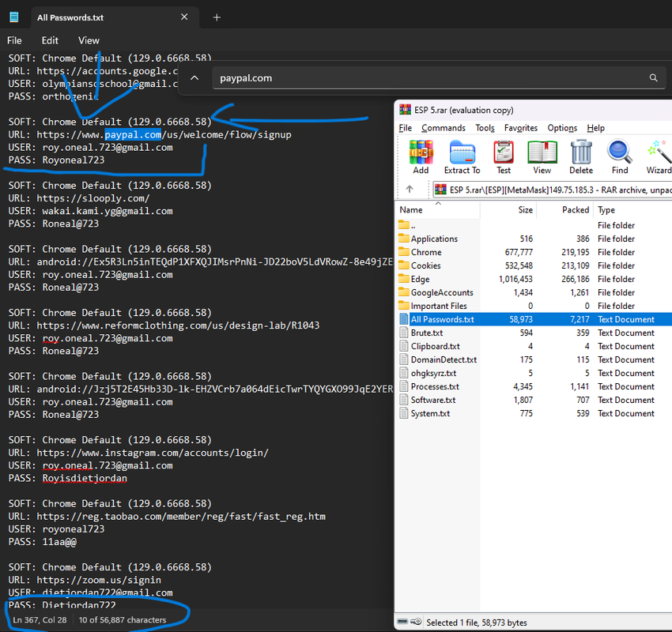
Task: Click the Notepad app icon in title bar
Action: pyautogui.click(x=14, y=17)
